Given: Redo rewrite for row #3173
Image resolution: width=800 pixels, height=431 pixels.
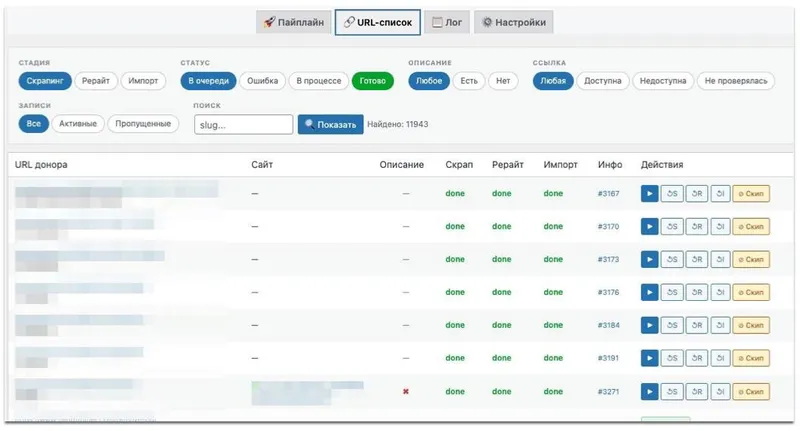Looking at the screenshot, I should point(697,260).
